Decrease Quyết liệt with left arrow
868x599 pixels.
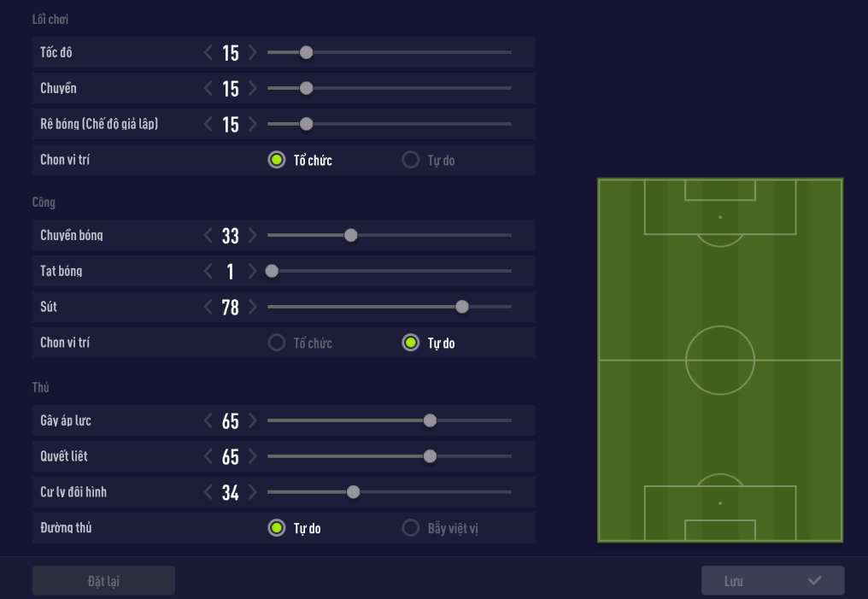[208, 457]
